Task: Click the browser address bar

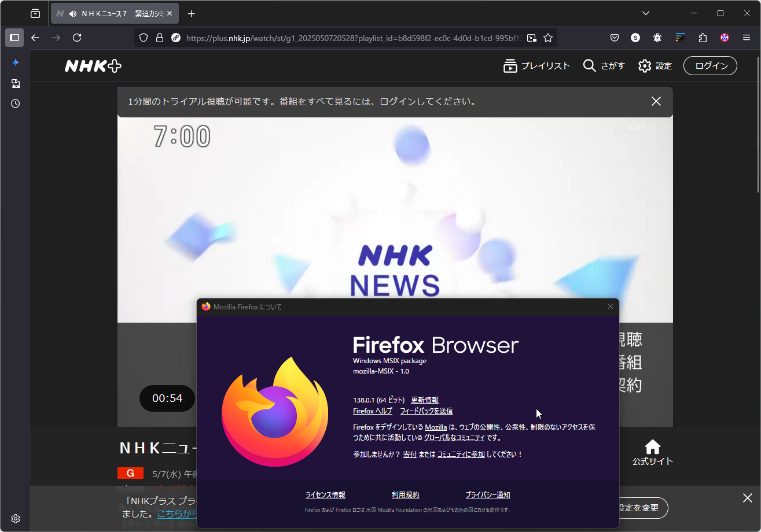Action: pos(347,37)
